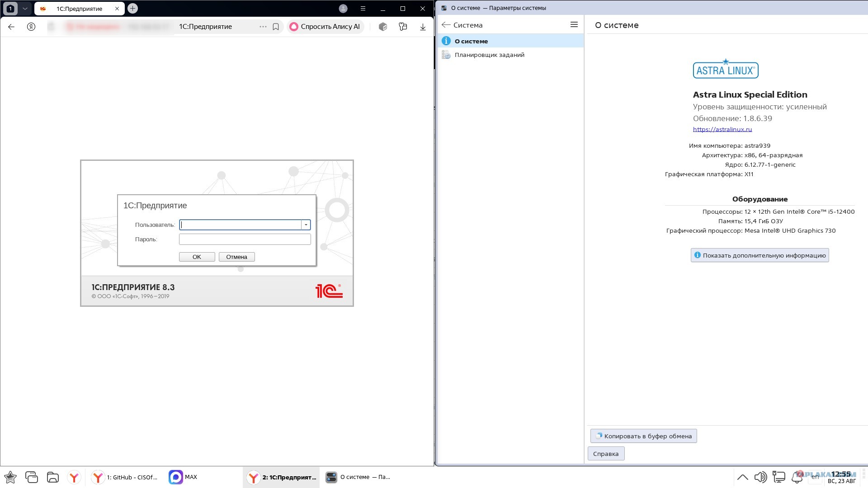Open the volume control in the tray
The height and width of the screenshot is (488, 868).
(x=760, y=477)
